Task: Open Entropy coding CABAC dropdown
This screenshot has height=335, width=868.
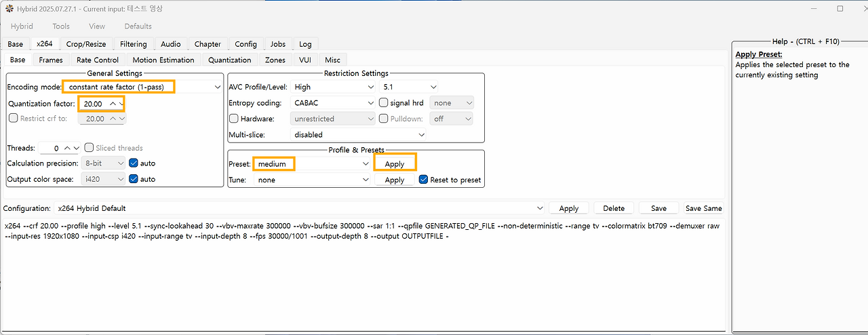Action: click(x=333, y=102)
